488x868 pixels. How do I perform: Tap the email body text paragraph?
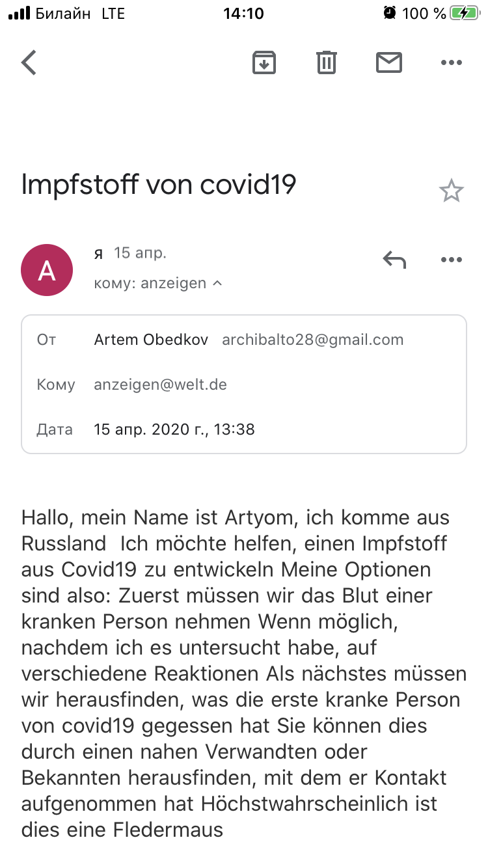pyautogui.click(x=244, y=673)
